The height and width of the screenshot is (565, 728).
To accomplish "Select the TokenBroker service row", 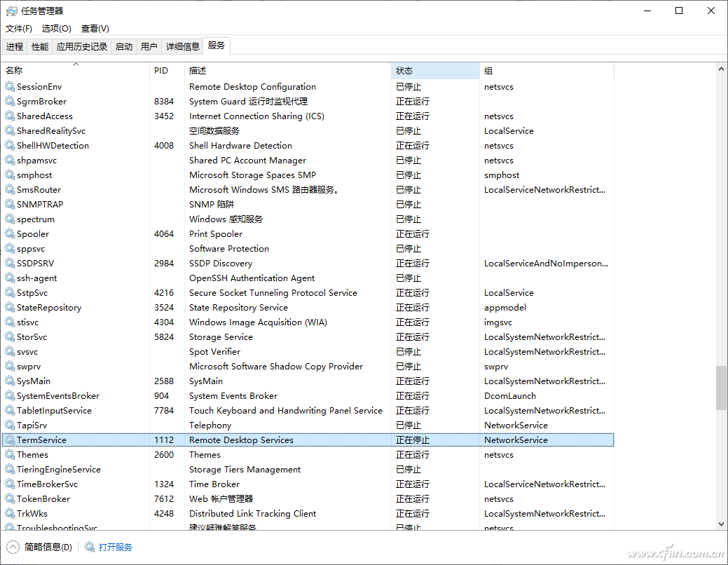I will 43,499.
